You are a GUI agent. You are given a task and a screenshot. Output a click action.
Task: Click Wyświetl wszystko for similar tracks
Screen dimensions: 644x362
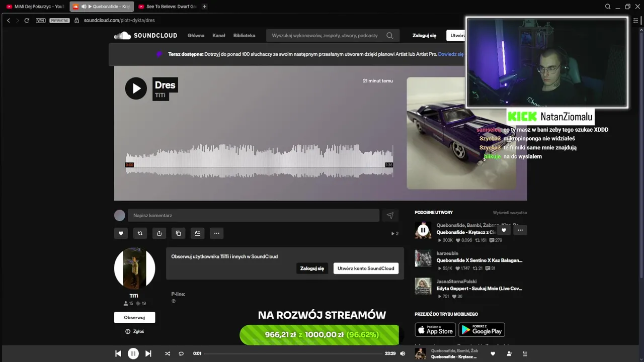510,213
